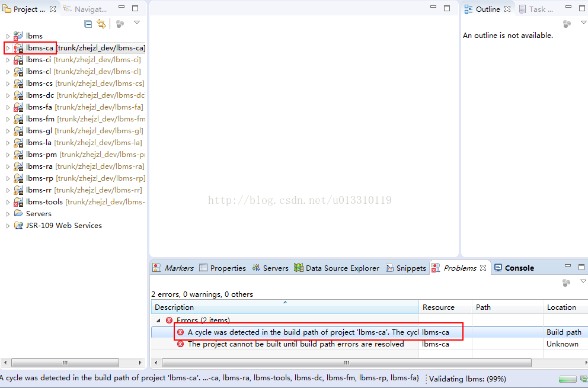This screenshot has width=588, height=388.
Task: Open Servers tab in bottom panel
Action: click(270, 268)
